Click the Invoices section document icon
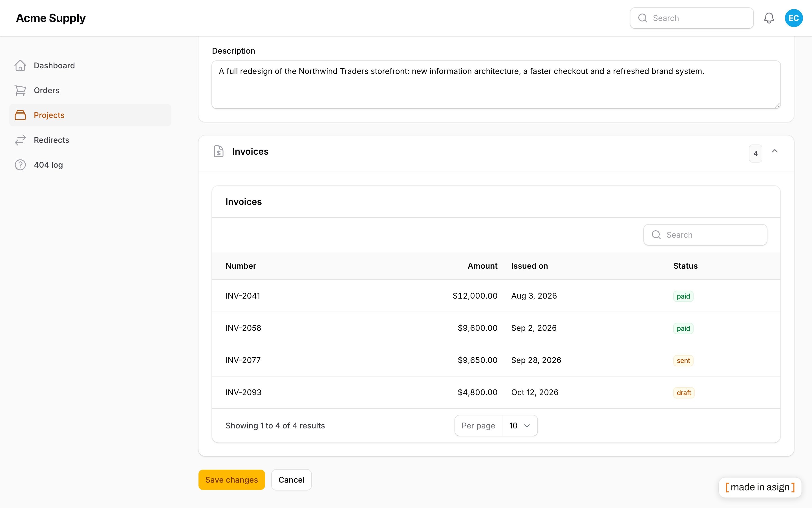The height and width of the screenshot is (508, 812). tap(219, 152)
